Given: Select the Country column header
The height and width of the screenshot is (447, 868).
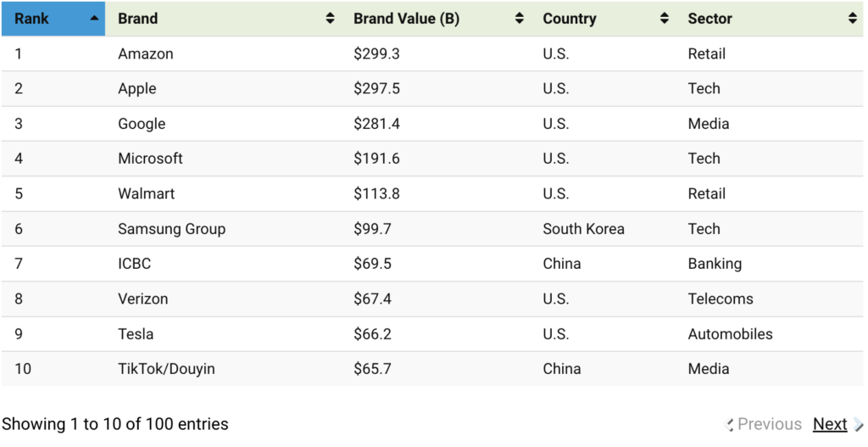Looking at the screenshot, I should click(x=569, y=19).
